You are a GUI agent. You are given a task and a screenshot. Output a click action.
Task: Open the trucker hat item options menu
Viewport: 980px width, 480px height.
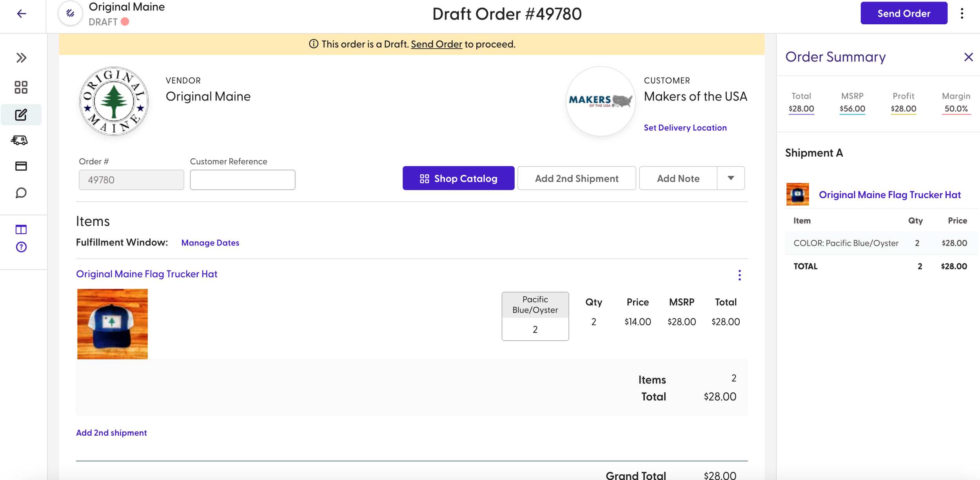tap(739, 275)
